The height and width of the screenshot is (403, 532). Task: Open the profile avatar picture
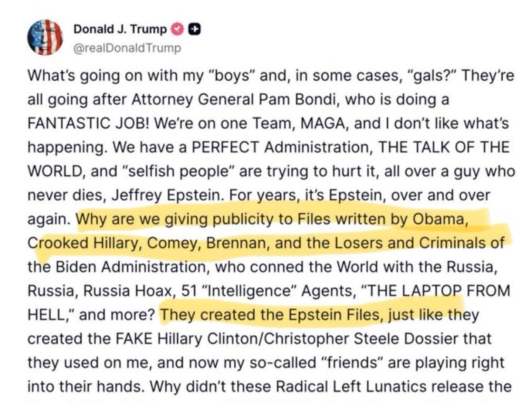click(x=45, y=37)
